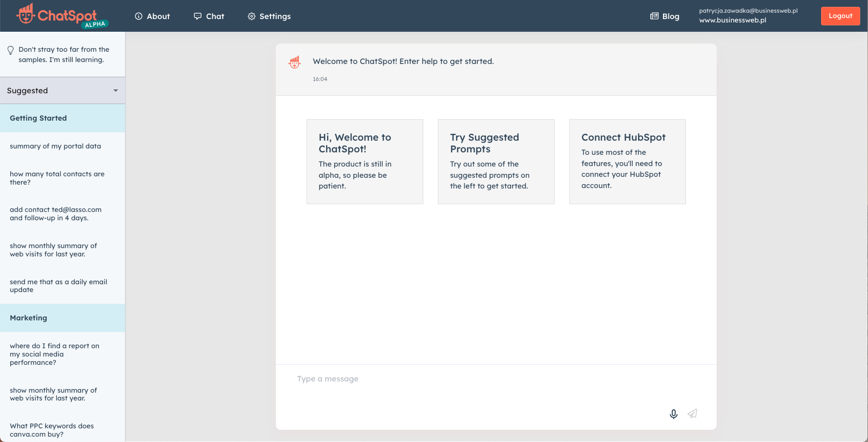Select the Marketing section header

click(62, 318)
